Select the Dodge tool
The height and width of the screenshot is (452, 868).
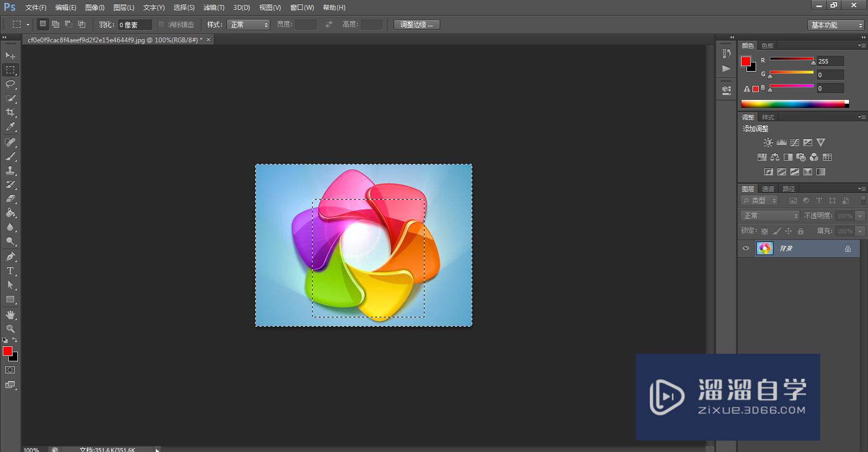[x=10, y=241]
